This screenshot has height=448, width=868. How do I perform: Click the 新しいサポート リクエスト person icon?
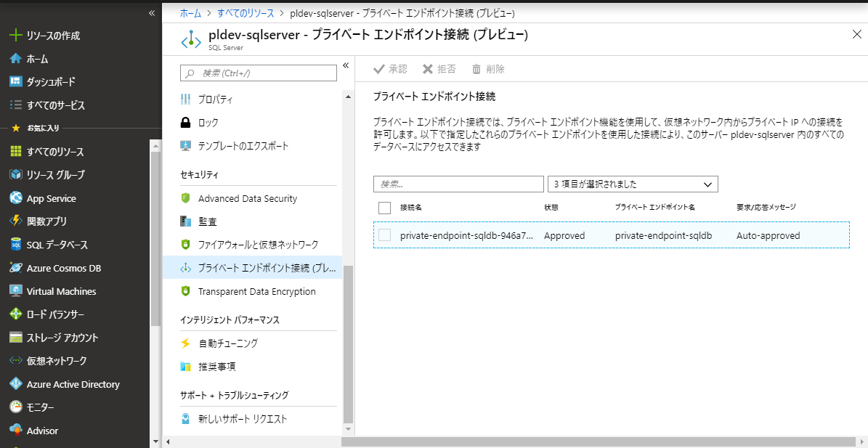(186, 419)
